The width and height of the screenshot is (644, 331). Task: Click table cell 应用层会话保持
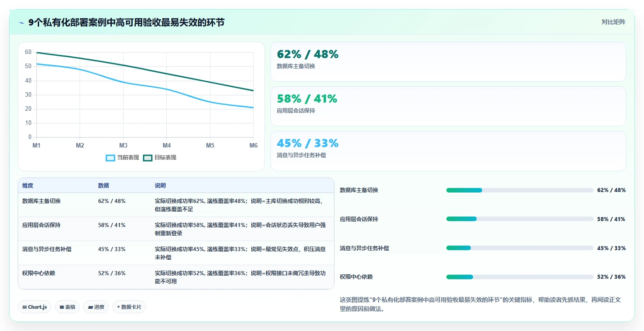coord(41,225)
